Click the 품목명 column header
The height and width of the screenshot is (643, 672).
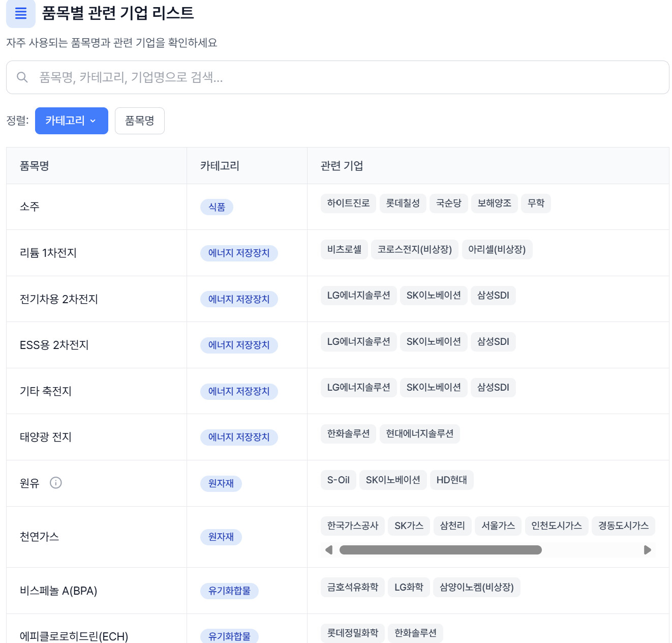(x=34, y=166)
